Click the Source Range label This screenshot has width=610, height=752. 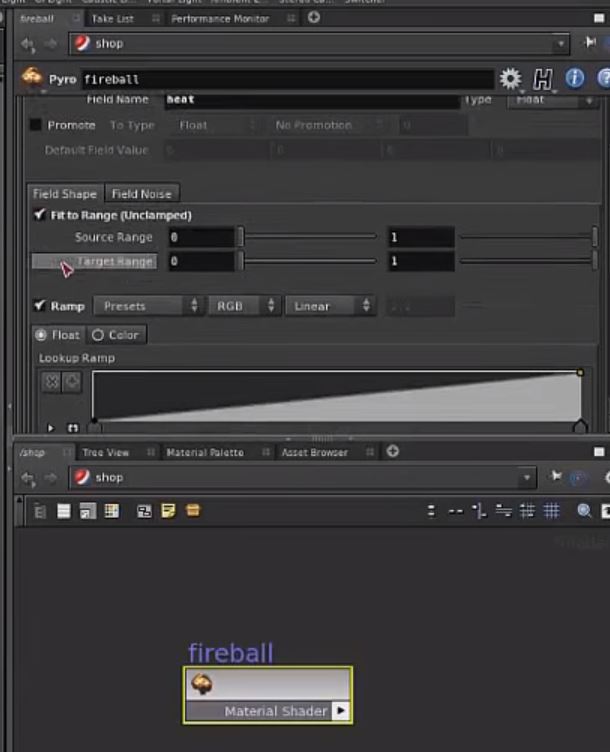(x=114, y=237)
